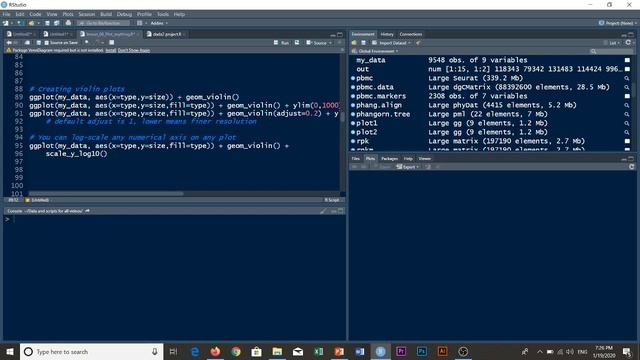This screenshot has width=640, height=360.
Task: Click the Re-run previous code icon
Action: pos(297,42)
